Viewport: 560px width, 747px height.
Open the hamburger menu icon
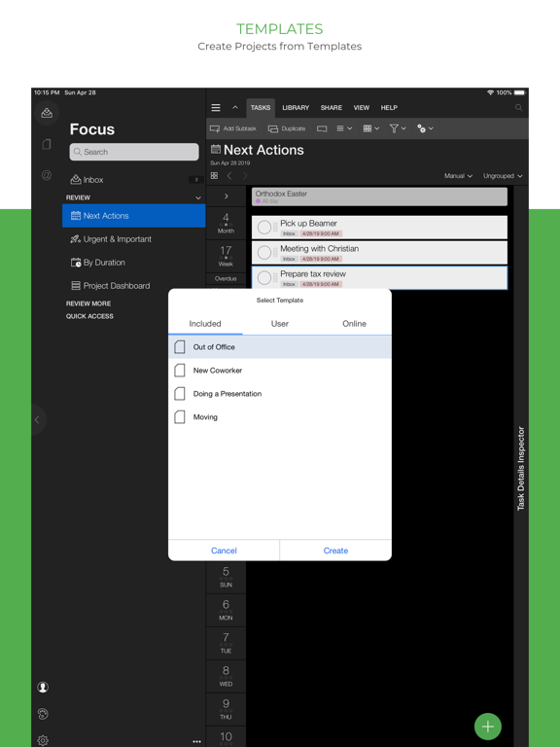click(x=216, y=108)
